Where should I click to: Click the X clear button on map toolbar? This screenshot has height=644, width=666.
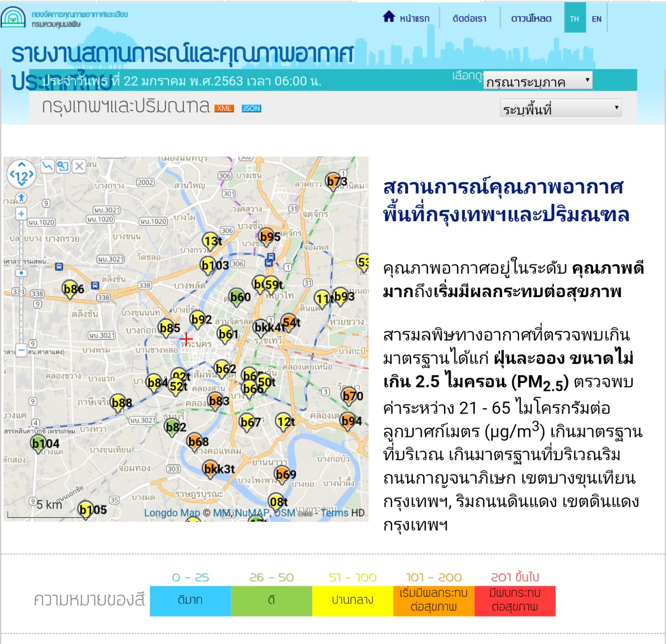pos(79,167)
